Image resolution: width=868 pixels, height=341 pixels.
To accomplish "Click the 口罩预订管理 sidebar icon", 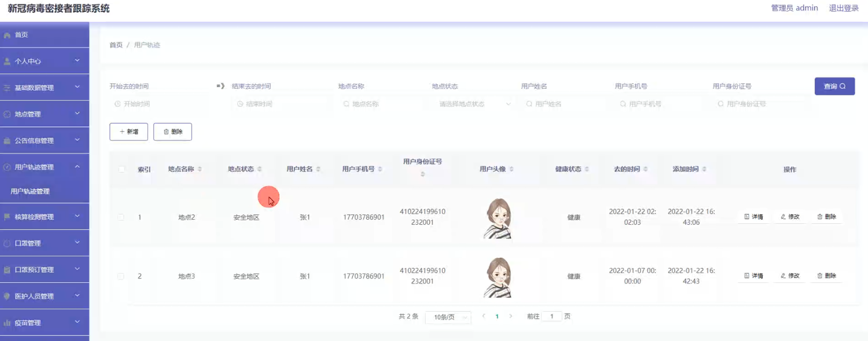I will pos(7,270).
